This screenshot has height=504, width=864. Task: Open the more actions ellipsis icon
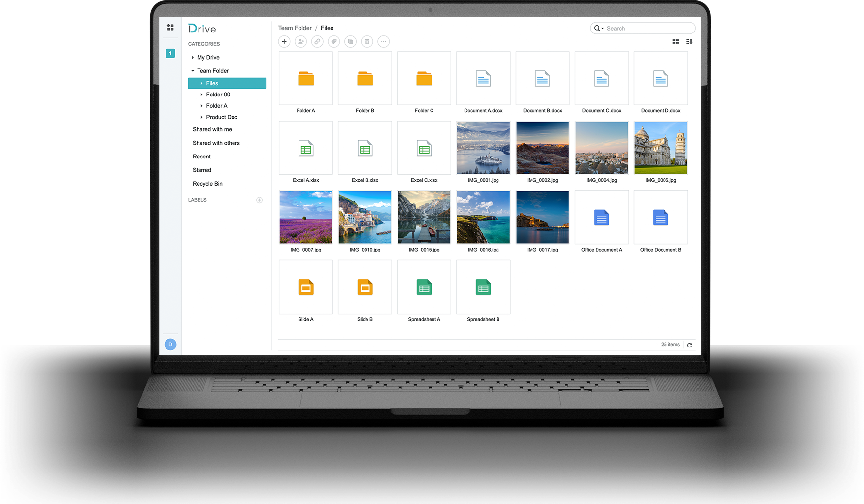click(383, 41)
